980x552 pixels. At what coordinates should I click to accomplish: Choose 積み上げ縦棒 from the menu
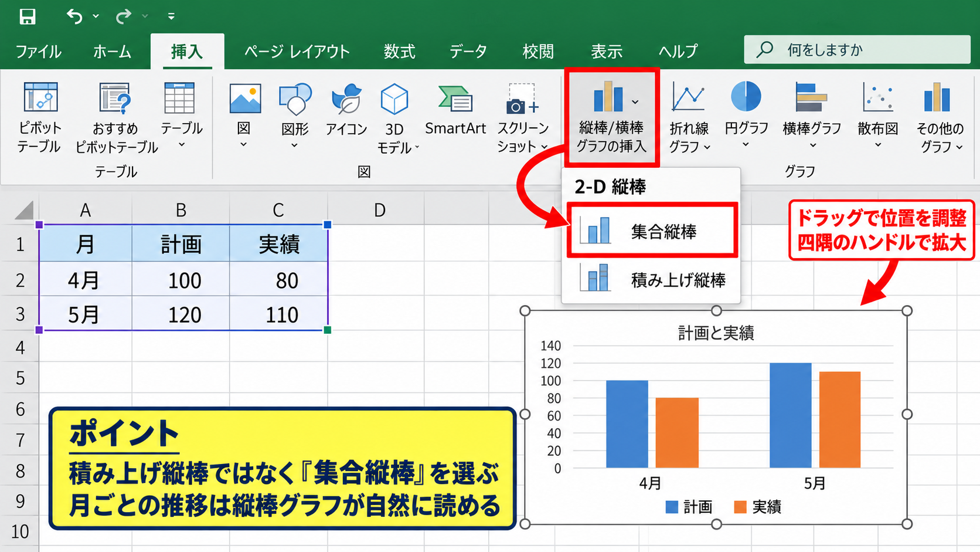pos(652,280)
